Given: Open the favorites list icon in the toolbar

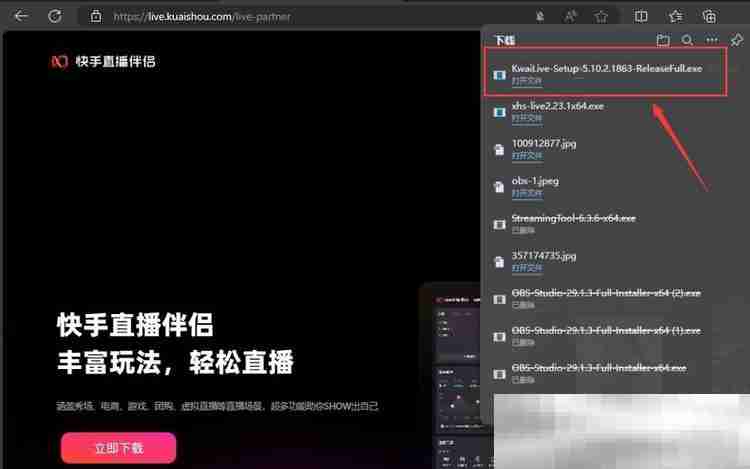Looking at the screenshot, I should click(x=676, y=16).
